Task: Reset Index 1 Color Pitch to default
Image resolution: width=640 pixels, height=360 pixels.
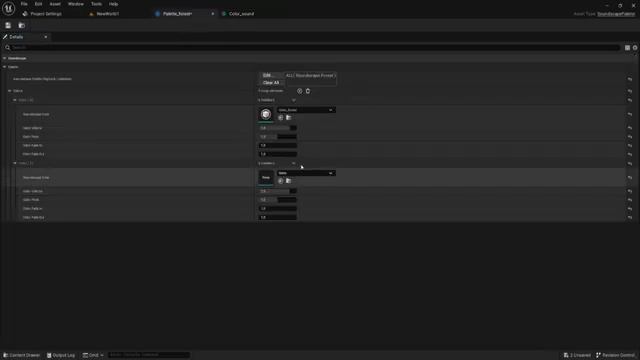Action: 630,200
